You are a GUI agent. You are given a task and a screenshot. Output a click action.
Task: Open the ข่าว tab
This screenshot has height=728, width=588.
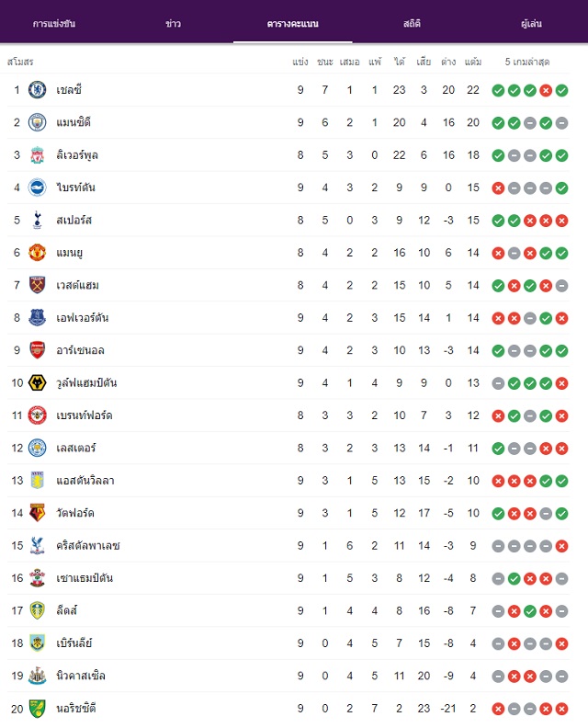pos(173,23)
